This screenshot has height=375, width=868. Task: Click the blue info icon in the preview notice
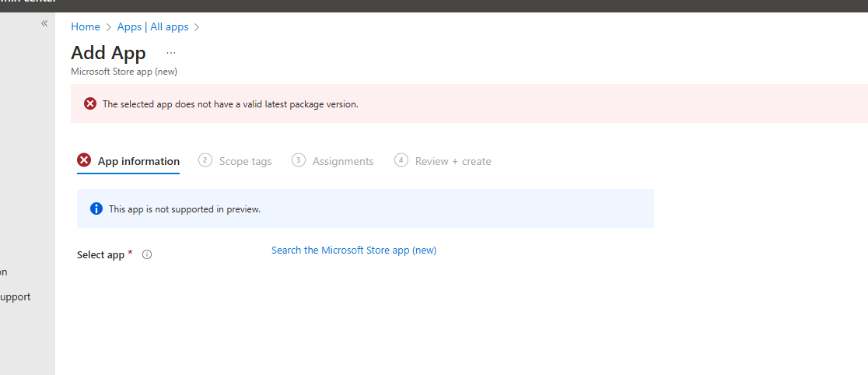(x=96, y=209)
